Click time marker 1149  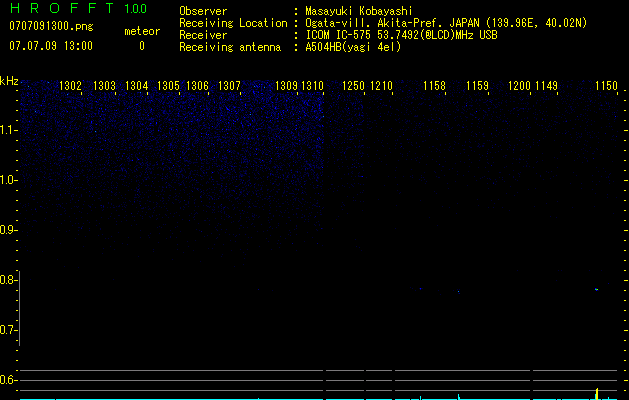click(x=547, y=86)
